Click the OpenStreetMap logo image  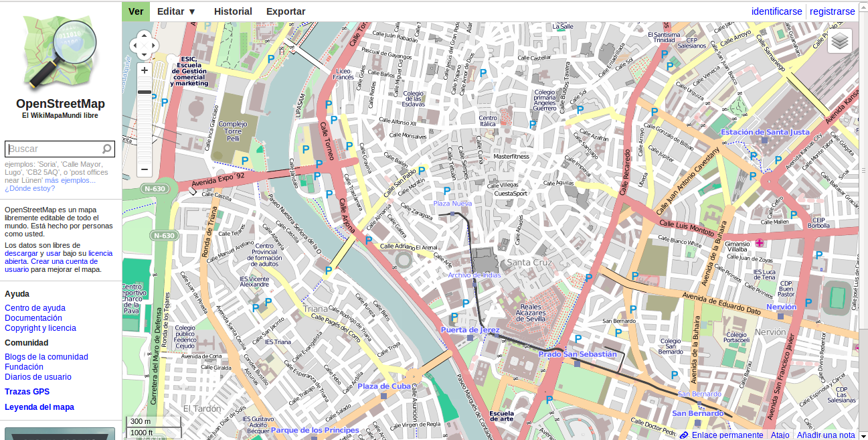[60, 52]
